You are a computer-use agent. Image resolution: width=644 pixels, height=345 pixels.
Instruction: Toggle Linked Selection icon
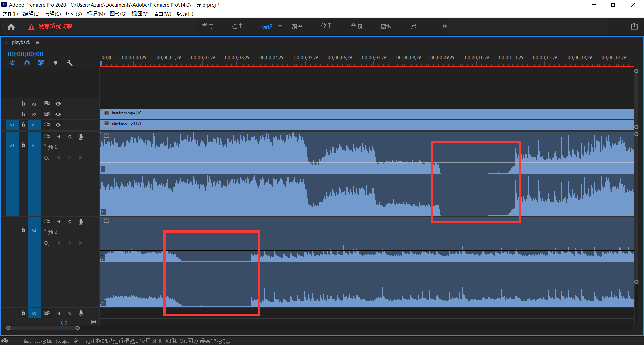[x=41, y=63]
